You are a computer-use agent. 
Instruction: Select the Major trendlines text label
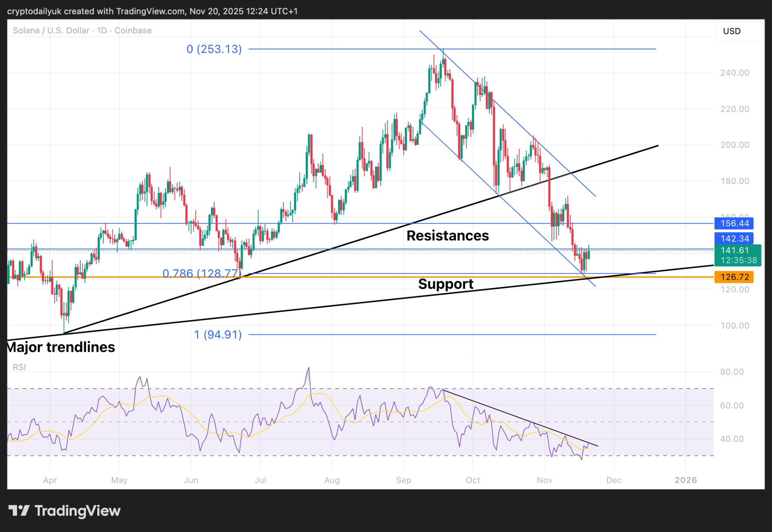(61, 347)
